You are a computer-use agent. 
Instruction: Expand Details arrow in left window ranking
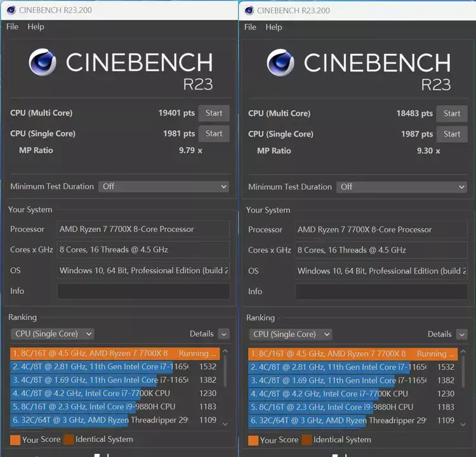coord(224,334)
